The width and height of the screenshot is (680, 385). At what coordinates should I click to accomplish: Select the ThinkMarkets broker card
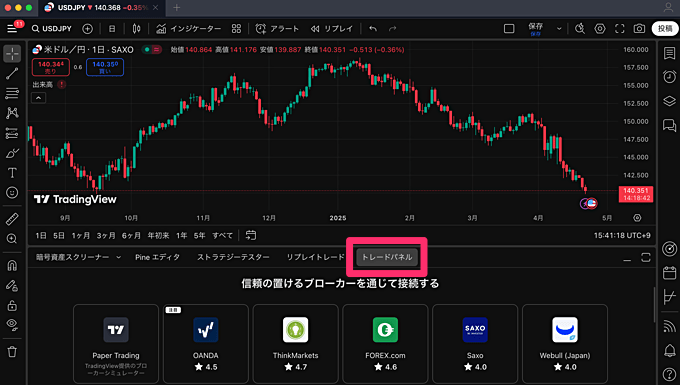click(295, 344)
